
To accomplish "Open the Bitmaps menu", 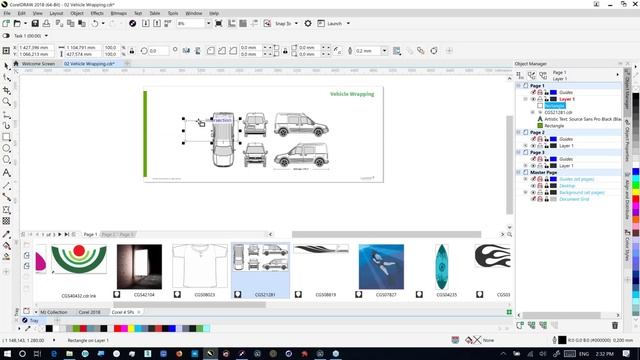I will click(118, 13).
